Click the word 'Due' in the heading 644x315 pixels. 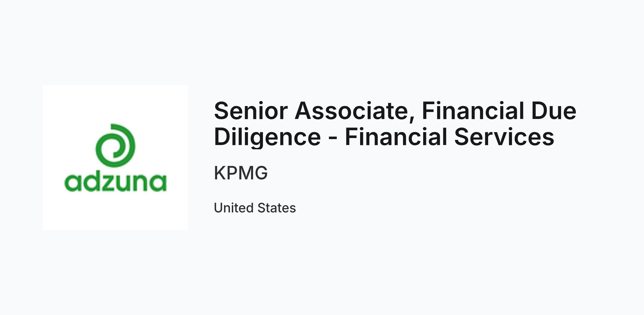554,111
